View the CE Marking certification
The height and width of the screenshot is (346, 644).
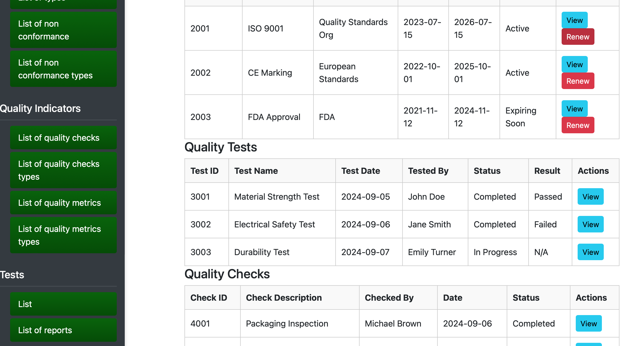click(x=574, y=64)
